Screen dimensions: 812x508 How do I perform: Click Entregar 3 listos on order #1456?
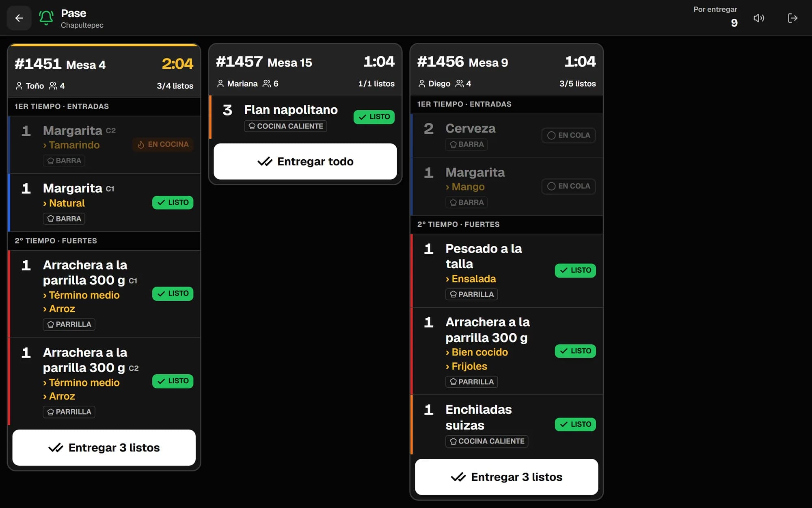click(x=507, y=477)
